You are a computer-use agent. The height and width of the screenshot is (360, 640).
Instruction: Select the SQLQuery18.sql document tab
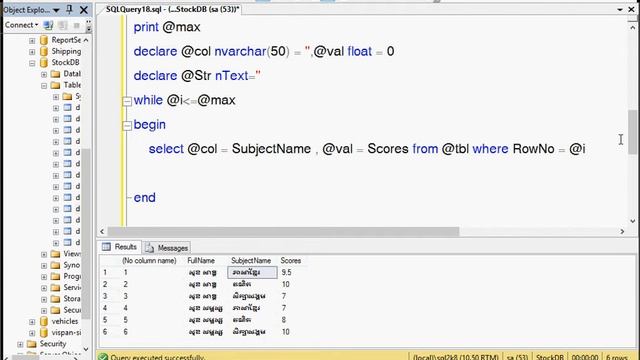point(172,9)
